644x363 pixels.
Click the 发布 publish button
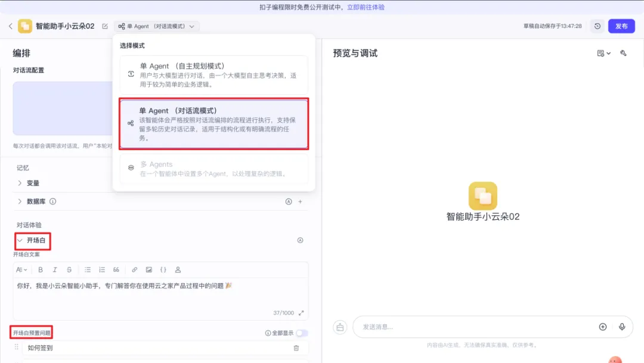[x=621, y=26]
